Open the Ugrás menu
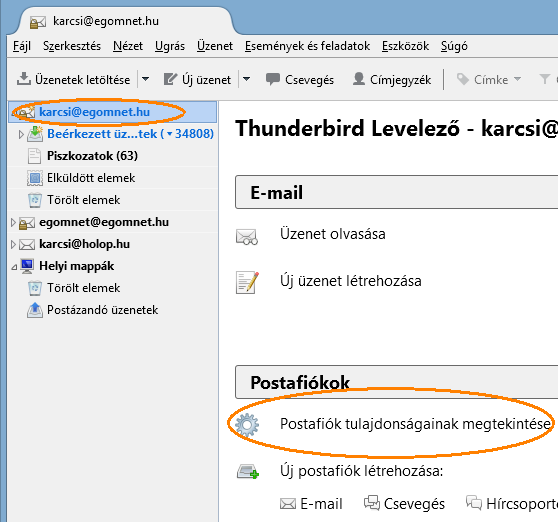The image size is (558, 522). [170, 46]
